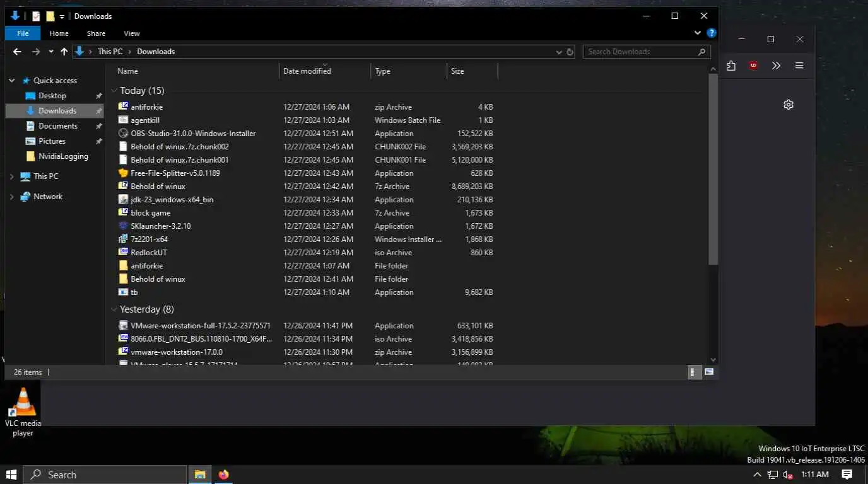Expand address bar history dropdown
The height and width of the screenshot is (484, 868).
coord(559,52)
